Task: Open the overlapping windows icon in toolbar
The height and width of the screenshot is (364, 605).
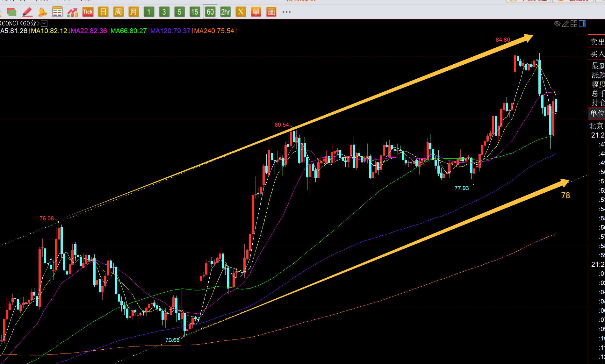Action: tap(12, 12)
